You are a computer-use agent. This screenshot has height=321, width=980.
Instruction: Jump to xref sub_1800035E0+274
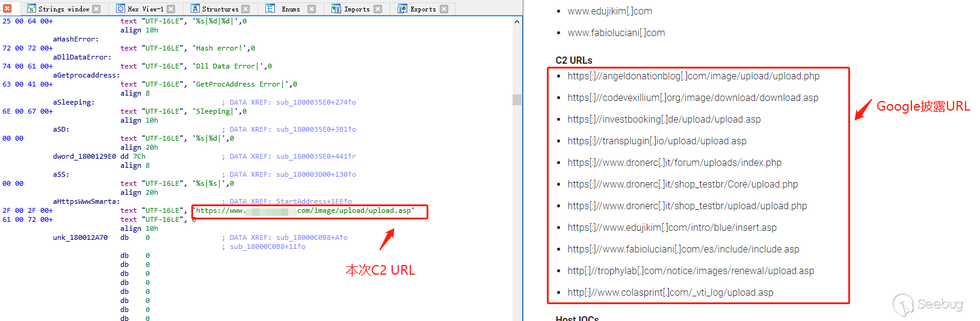pos(316,102)
